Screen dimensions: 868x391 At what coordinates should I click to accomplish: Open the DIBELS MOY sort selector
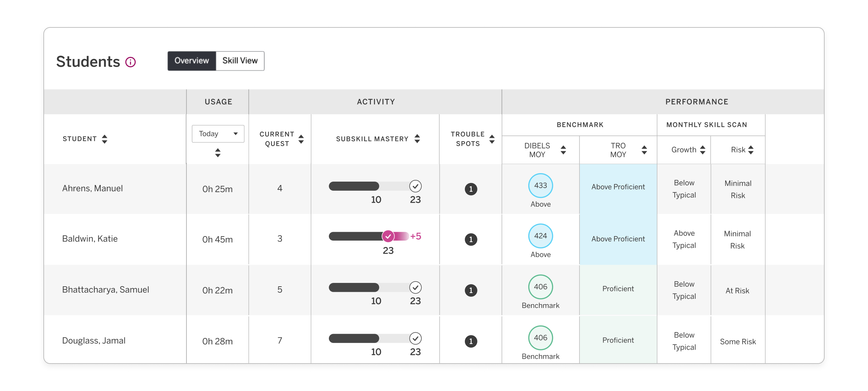click(x=563, y=149)
